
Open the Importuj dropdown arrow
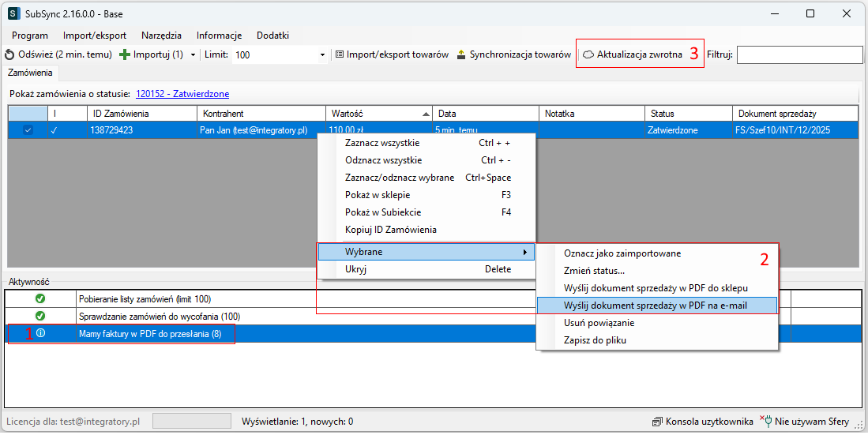193,54
